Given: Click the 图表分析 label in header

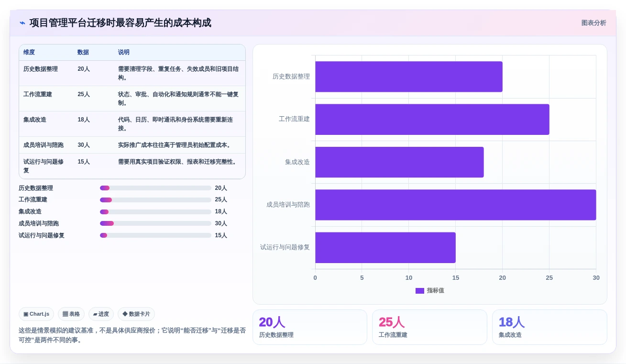Looking at the screenshot, I should click(x=593, y=23).
